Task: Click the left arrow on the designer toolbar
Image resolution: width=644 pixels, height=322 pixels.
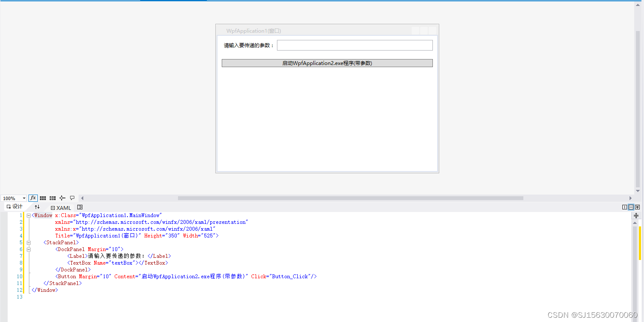Action: click(x=82, y=198)
